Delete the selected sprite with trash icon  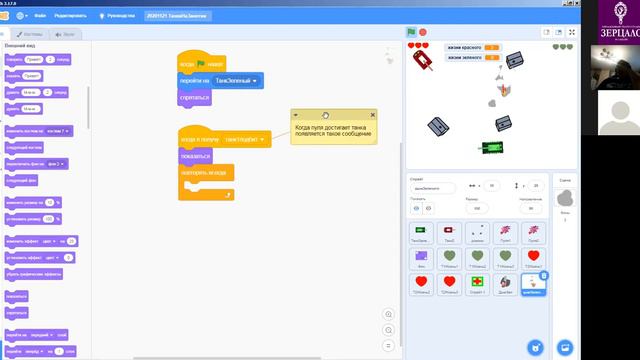click(544, 276)
